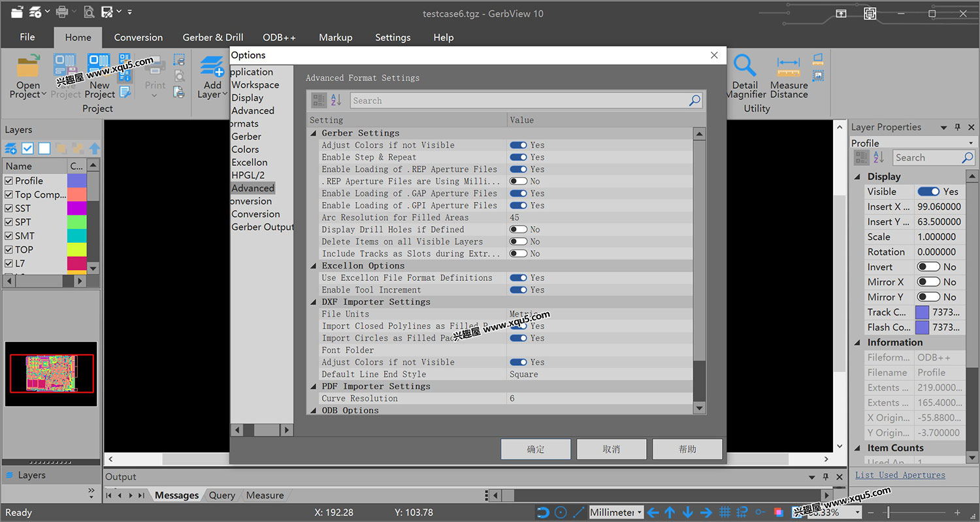Image resolution: width=980 pixels, height=522 pixels.
Task: Collapse Display group in Layer Properties
Action: point(858,176)
